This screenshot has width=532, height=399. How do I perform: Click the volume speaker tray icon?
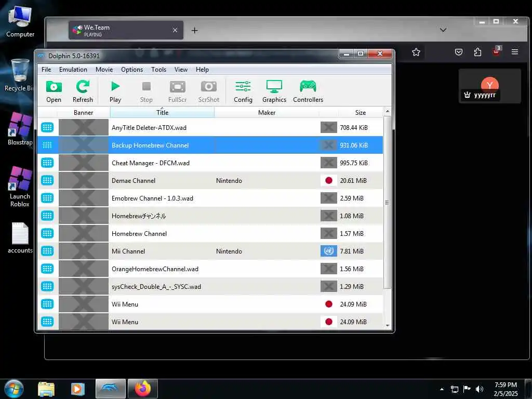[x=480, y=389]
